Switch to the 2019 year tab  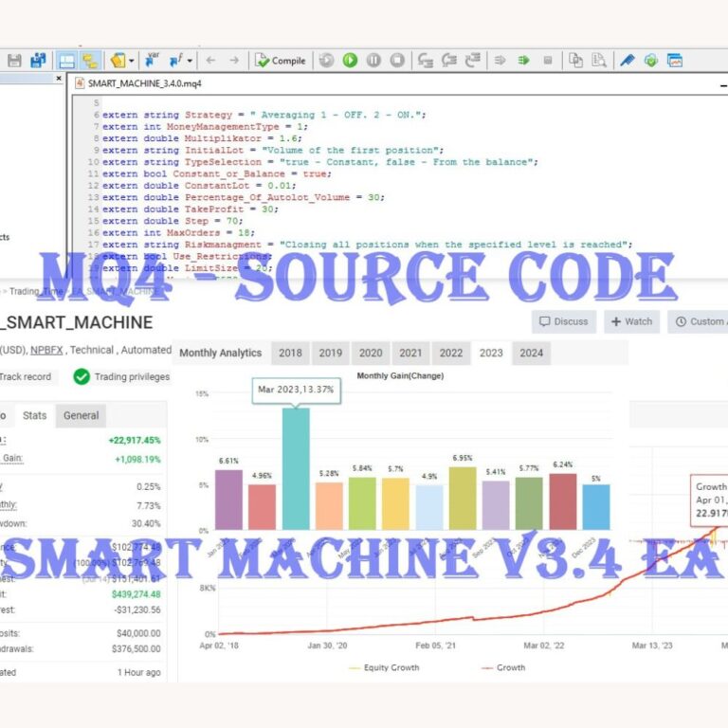pyautogui.click(x=331, y=353)
